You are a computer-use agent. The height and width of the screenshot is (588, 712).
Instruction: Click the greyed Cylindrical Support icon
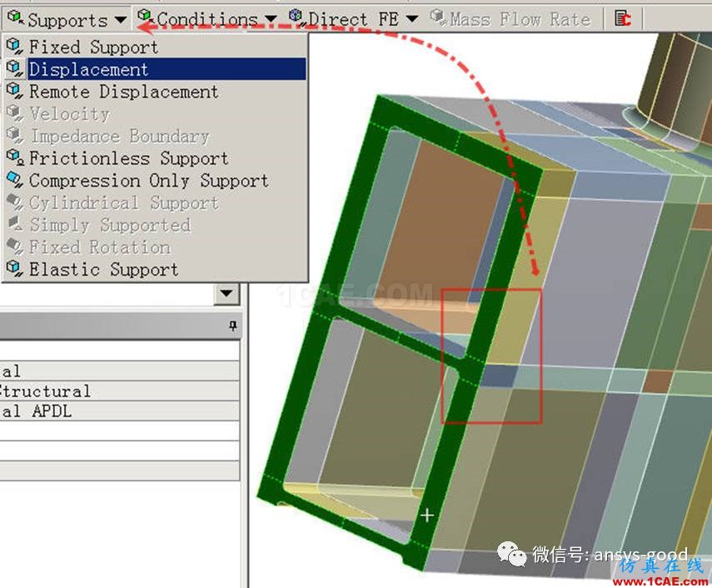14,202
